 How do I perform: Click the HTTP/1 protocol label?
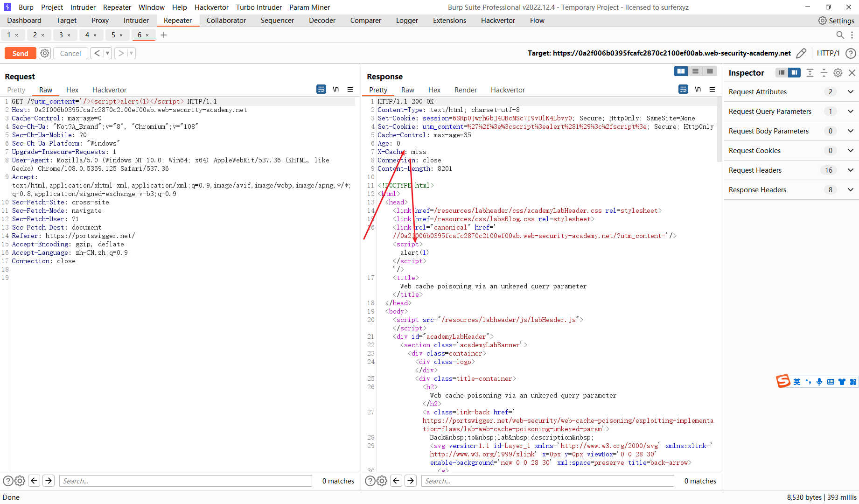point(828,53)
